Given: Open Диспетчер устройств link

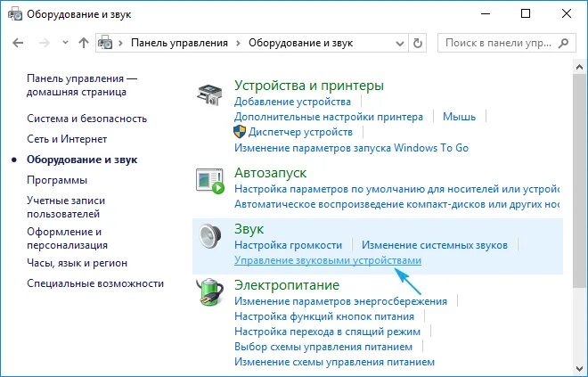Looking at the screenshot, I should 300,132.
